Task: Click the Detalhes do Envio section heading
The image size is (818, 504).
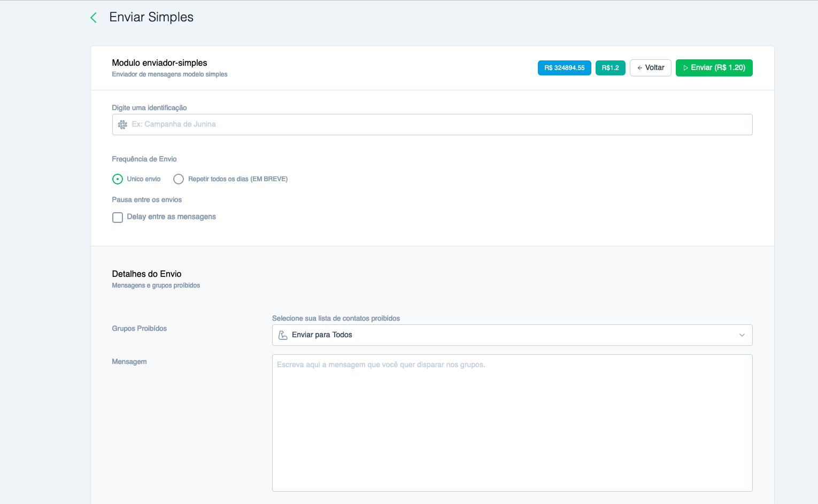Action: 146,274
